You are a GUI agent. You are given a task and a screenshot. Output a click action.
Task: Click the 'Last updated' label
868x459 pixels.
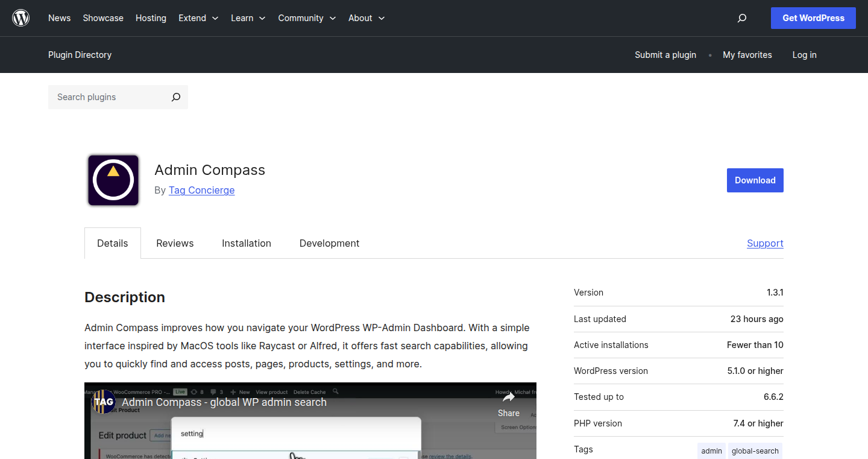600,319
